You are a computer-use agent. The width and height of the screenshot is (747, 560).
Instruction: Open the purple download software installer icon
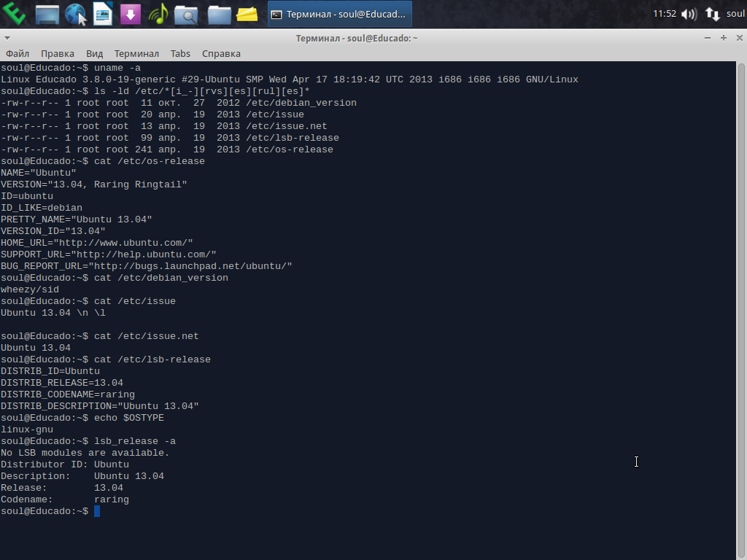pos(130,14)
